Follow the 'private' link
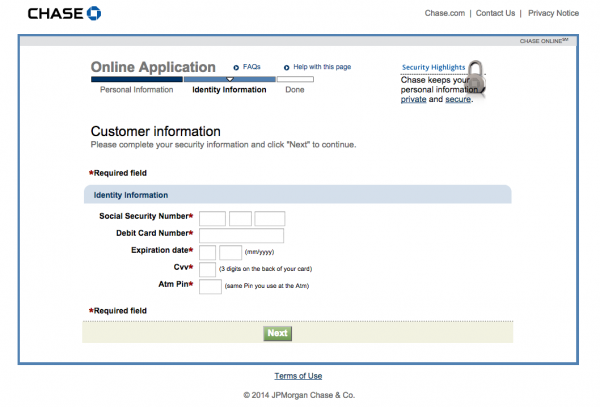This screenshot has width=600, height=407. pos(413,99)
